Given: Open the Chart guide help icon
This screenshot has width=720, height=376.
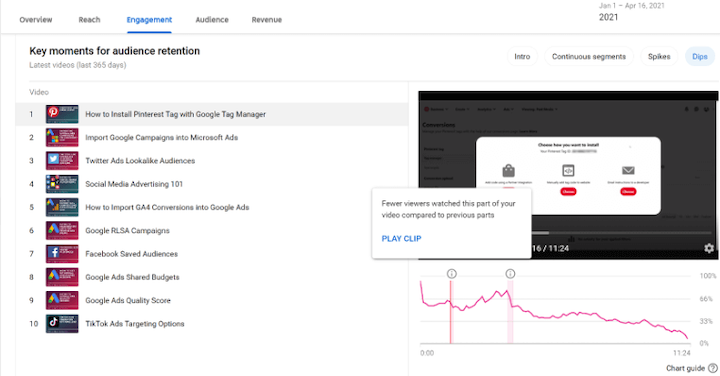Looking at the screenshot, I should click(x=713, y=368).
